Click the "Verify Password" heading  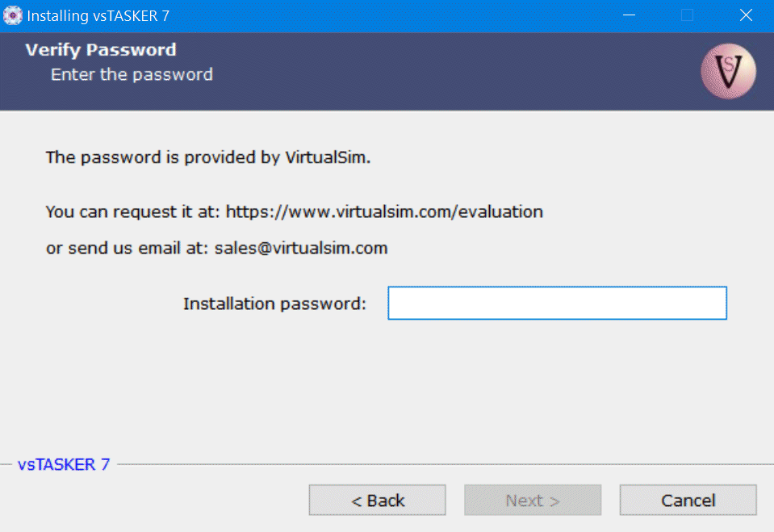tap(101, 50)
